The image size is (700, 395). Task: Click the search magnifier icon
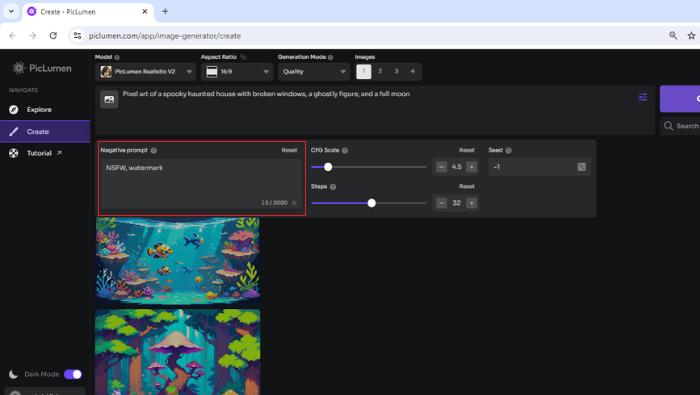click(x=668, y=126)
